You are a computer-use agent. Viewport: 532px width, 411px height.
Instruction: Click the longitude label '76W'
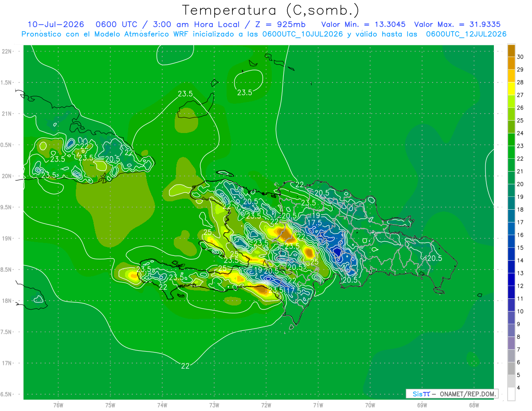pyautogui.click(x=58, y=405)
